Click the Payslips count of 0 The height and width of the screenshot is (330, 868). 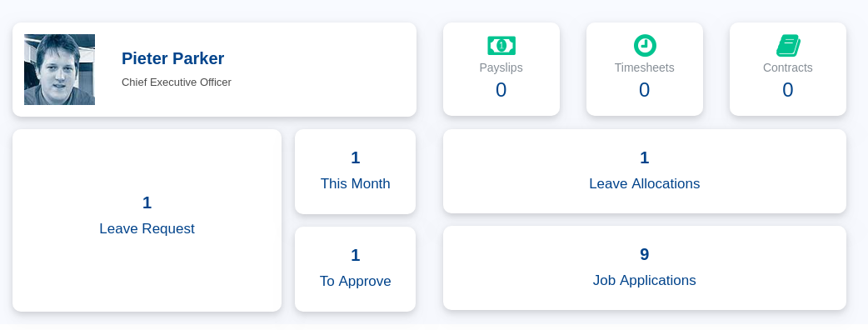tap(501, 90)
